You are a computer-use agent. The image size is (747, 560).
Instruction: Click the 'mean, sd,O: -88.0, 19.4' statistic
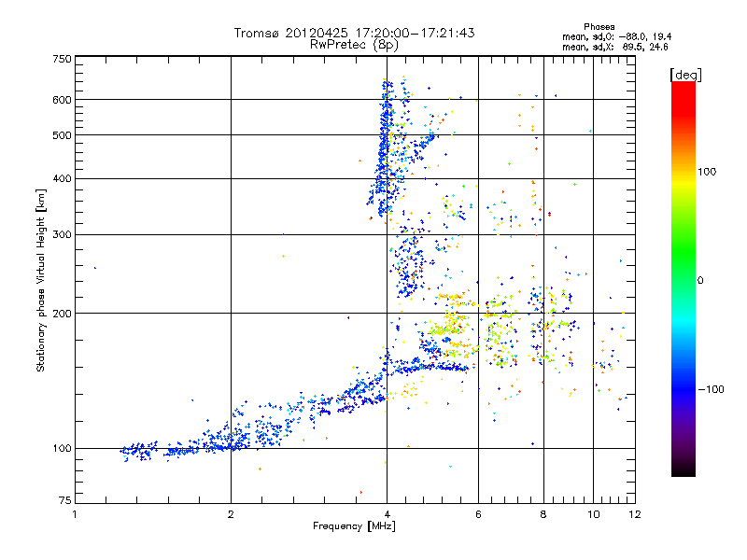tap(617, 36)
